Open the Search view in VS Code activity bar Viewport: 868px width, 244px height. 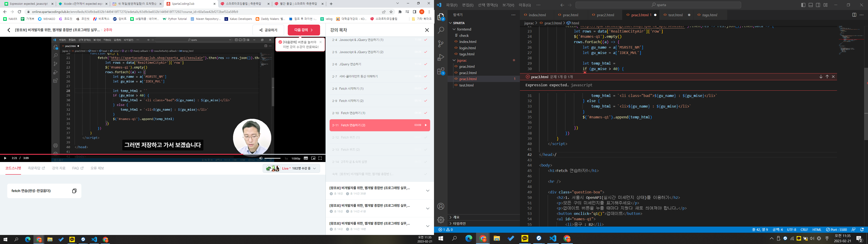click(441, 30)
